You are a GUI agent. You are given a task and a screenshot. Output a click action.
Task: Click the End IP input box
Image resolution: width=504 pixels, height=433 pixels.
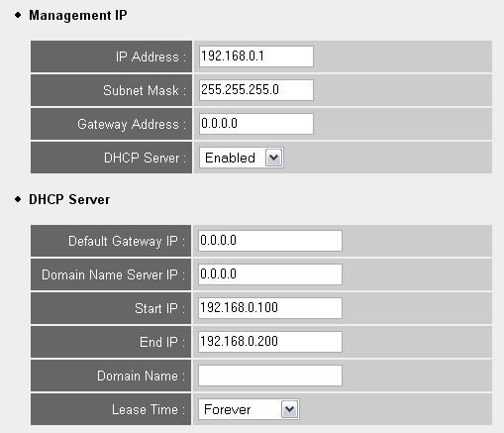(270, 342)
